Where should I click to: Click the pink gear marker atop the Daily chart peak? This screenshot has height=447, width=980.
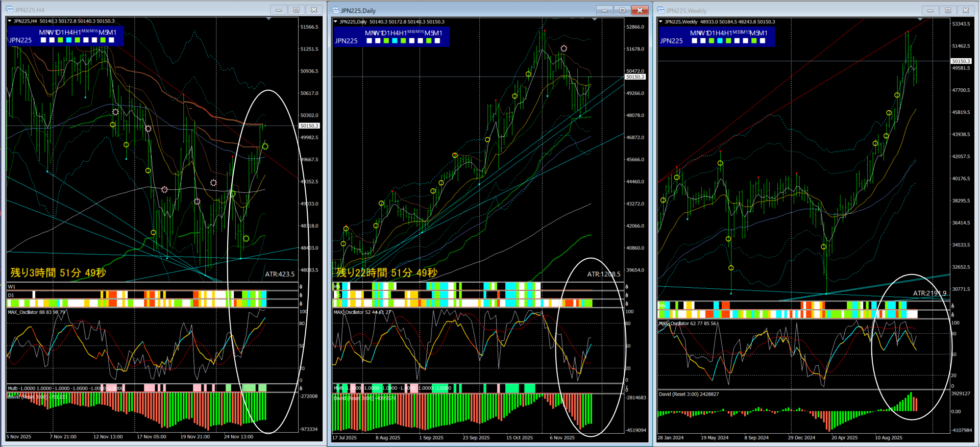click(563, 48)
